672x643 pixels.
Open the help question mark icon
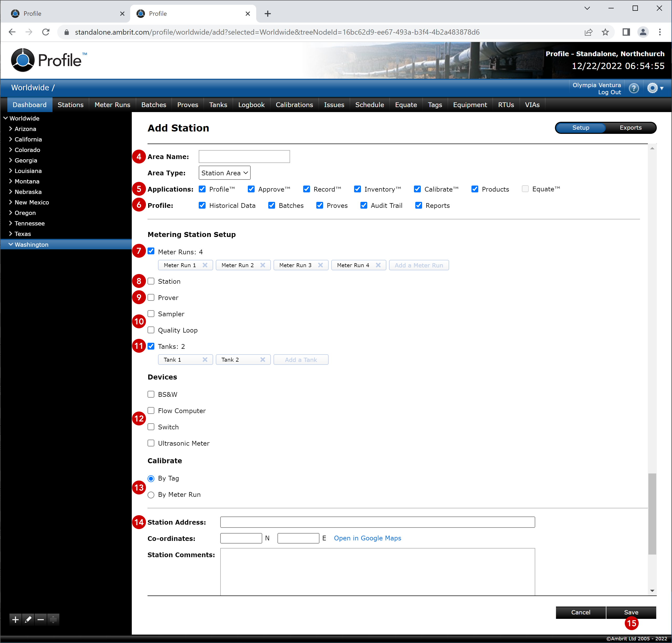pyautogui.click(x=634, y=88)
